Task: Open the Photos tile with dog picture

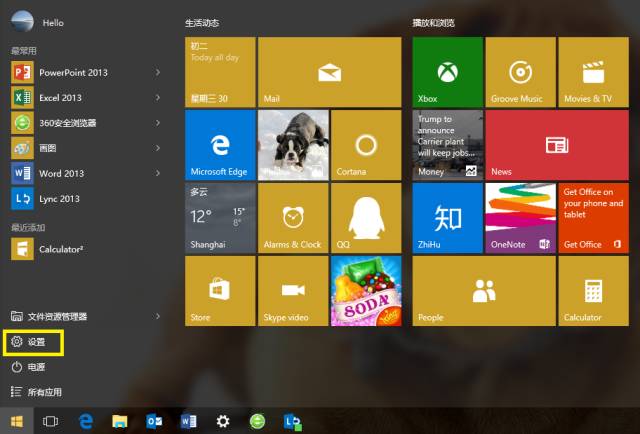Action: [x=293, y=145]
